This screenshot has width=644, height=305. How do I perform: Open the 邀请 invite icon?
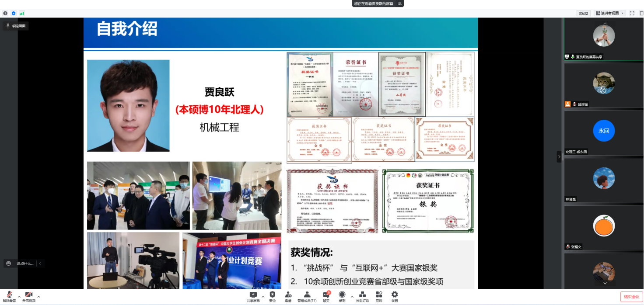pyautogui.click(x=288, y=295)
